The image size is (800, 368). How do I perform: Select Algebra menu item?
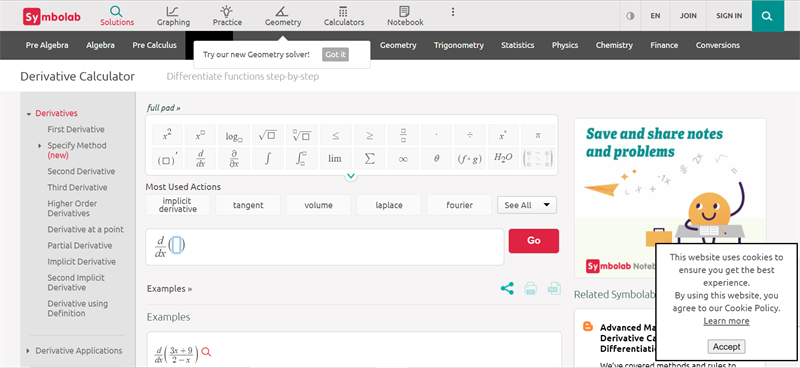101,45
